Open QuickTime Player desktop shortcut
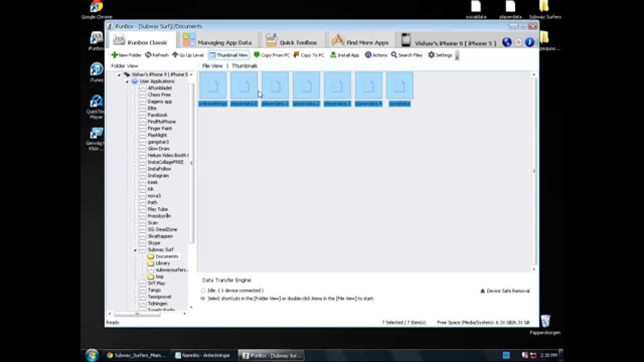 [96, 107]
